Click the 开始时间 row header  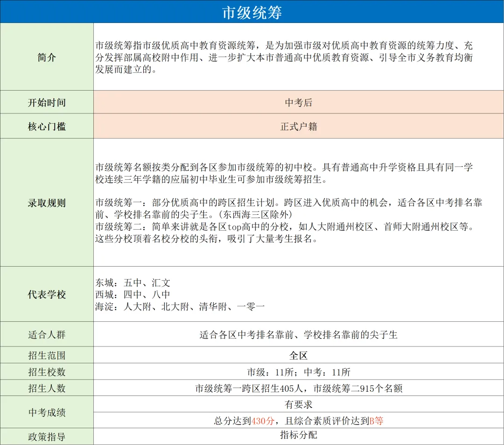point(46,102)
